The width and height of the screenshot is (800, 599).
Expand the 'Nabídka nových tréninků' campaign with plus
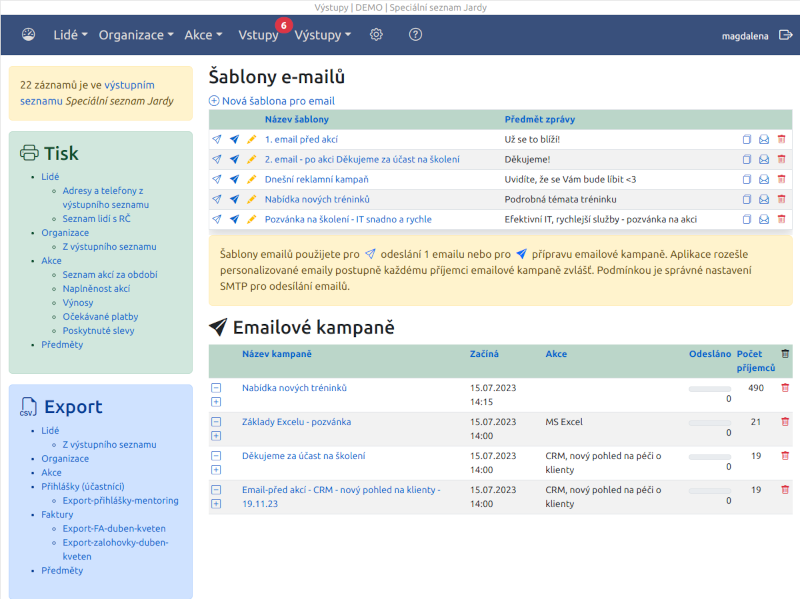216,402
